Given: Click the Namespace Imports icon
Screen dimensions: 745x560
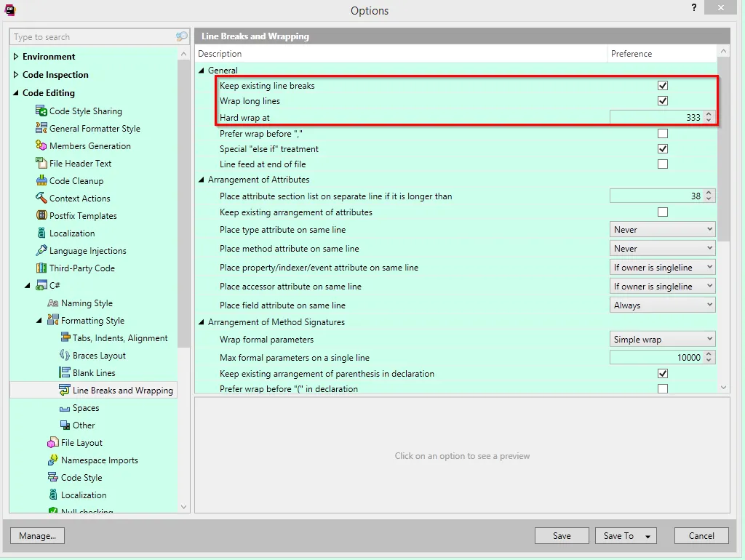Looking at the screenshot, I should [52, 460].
